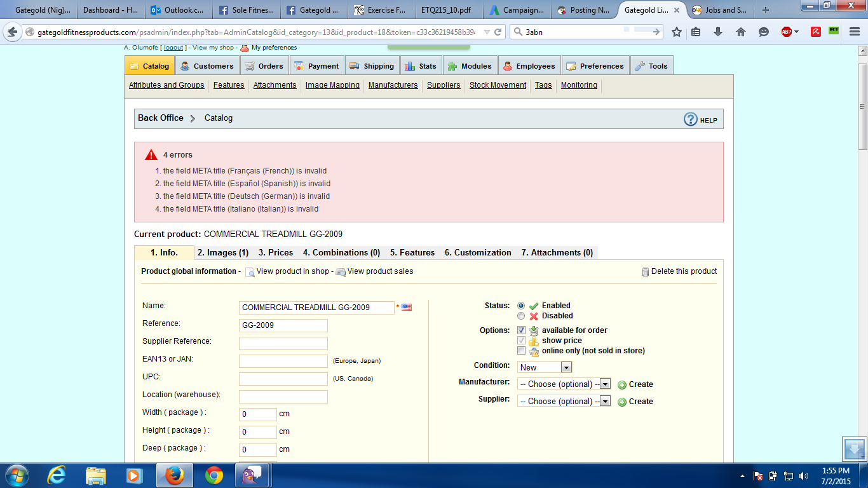Reload the current page
Image resolution: width=868 pixels, height=488 pixels.
pos(498,32)
